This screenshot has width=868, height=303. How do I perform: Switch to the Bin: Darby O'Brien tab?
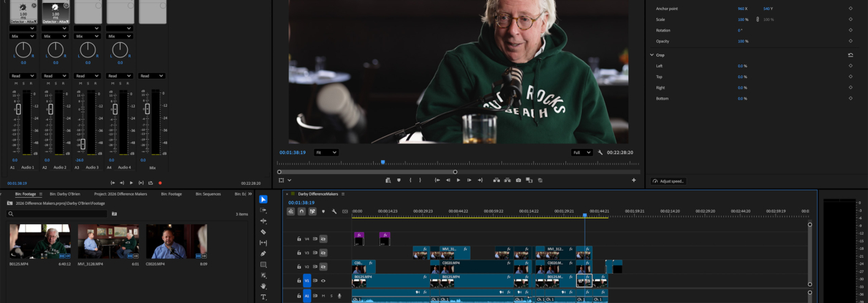click(65, 194)
